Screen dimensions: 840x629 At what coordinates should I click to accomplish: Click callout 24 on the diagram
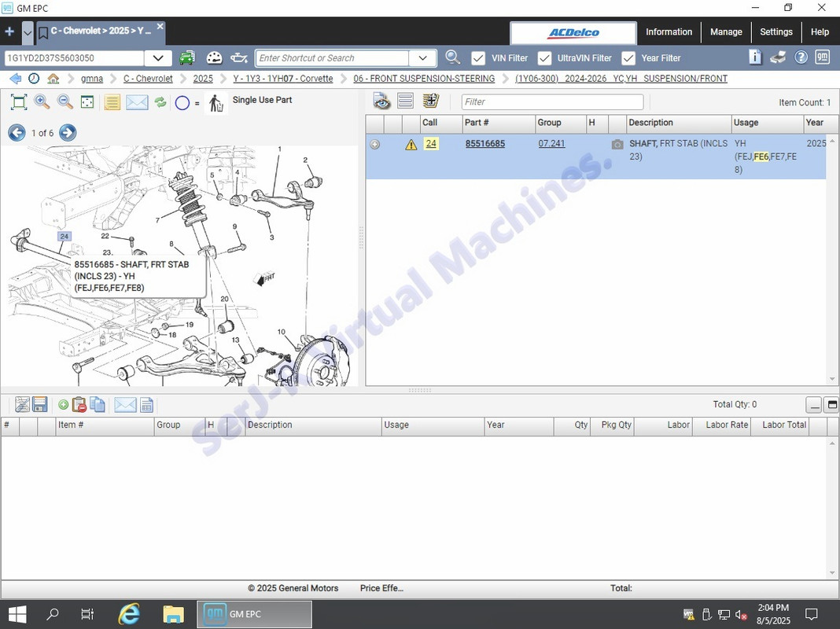tap(64, 236)
